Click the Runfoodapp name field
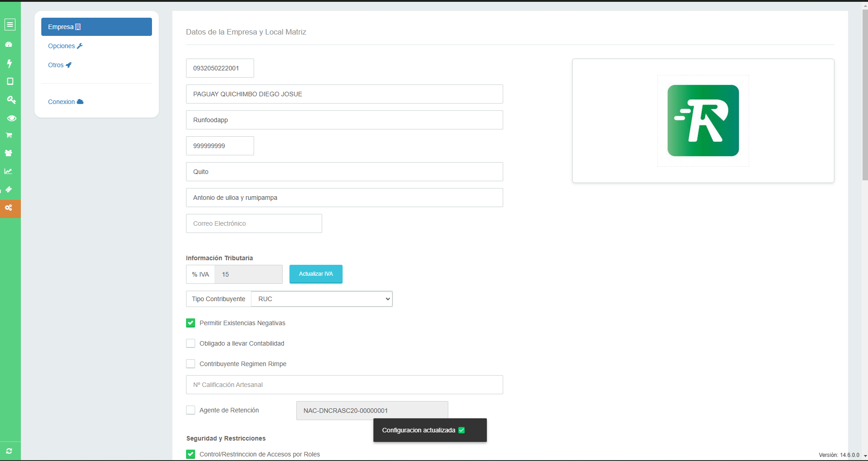 tap(344, 120)
